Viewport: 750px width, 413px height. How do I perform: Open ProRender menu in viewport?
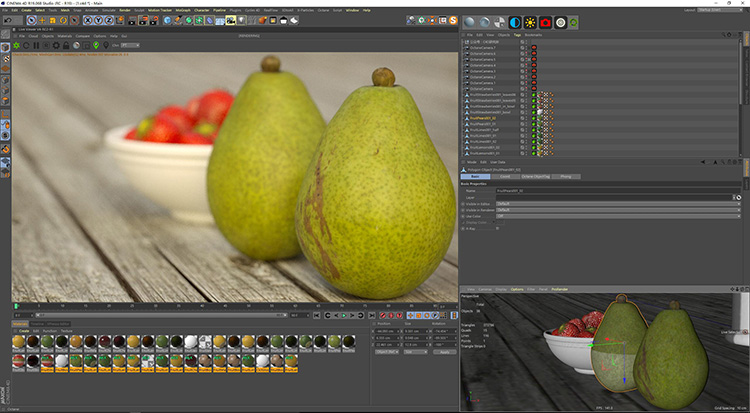[559, 290]
